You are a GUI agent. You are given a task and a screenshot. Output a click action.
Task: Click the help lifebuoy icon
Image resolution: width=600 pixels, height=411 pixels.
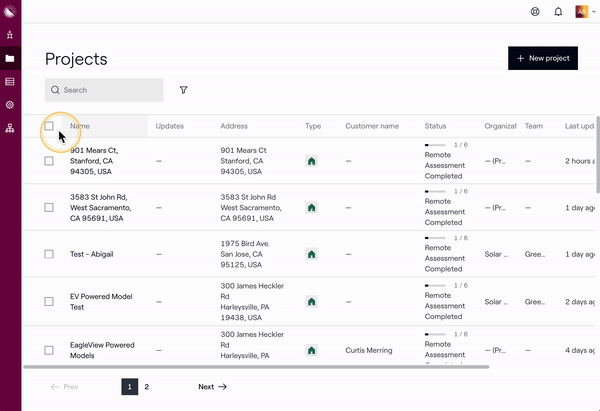point(535,12)
